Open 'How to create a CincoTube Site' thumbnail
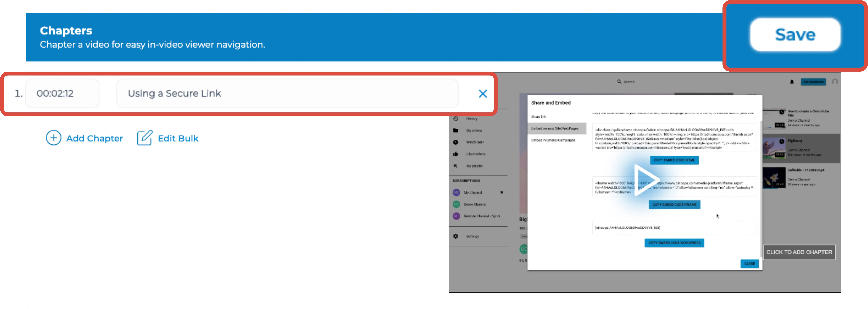868x309 pixels. (774, 118)
